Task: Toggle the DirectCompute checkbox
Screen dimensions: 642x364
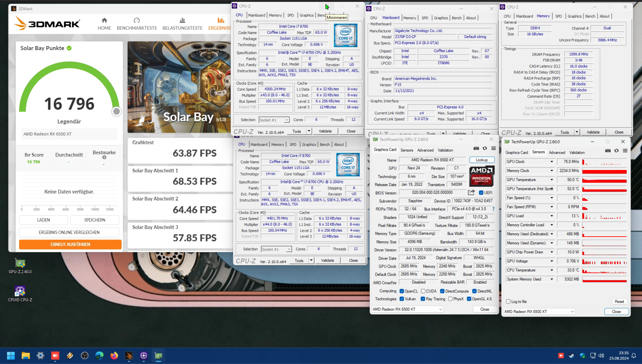Action: (x=442, y=291)
